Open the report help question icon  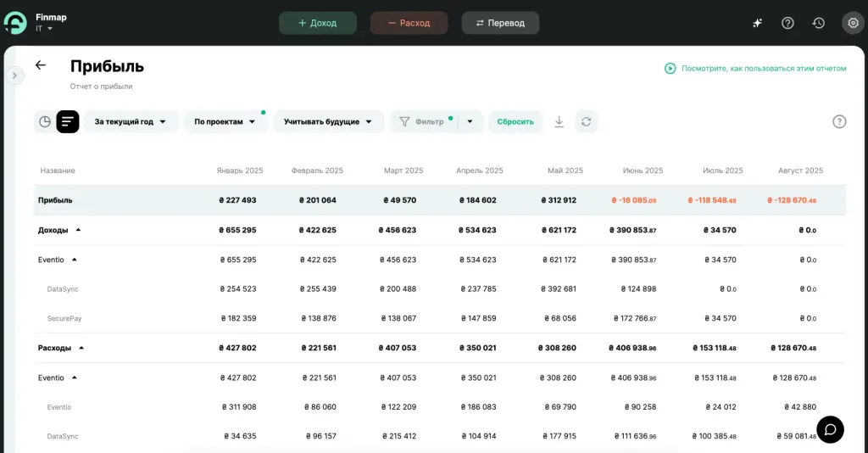click(x=839, y=121)
